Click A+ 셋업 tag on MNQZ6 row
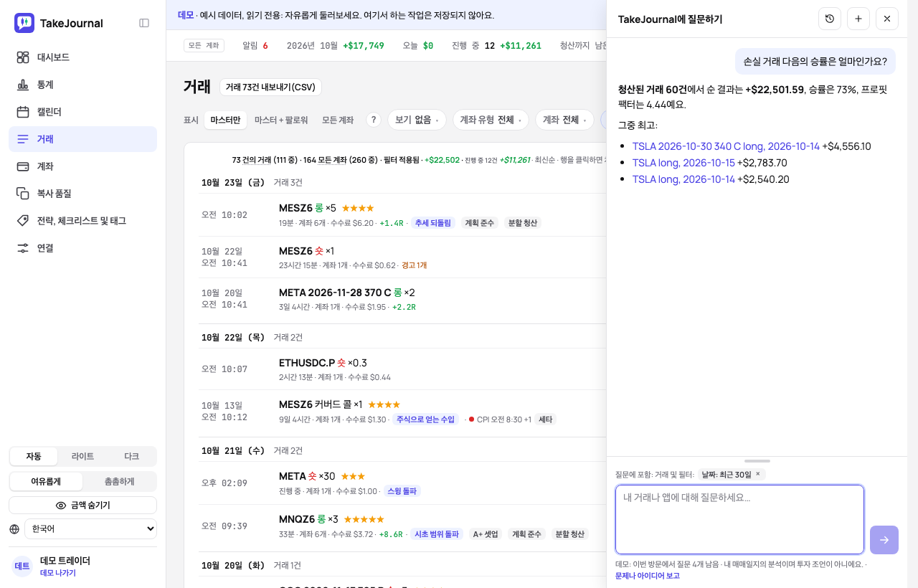The height and width of the screenshot is (588, 918). tap(486, 534)
